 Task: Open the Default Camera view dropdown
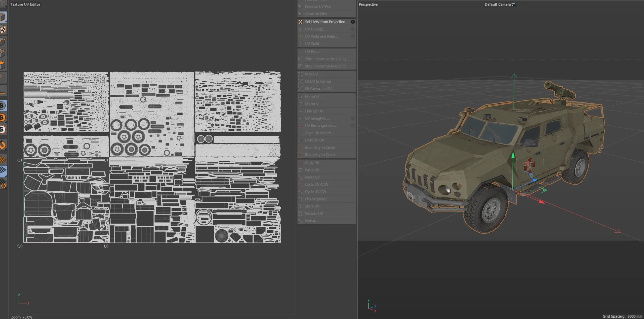pos(499,4)
